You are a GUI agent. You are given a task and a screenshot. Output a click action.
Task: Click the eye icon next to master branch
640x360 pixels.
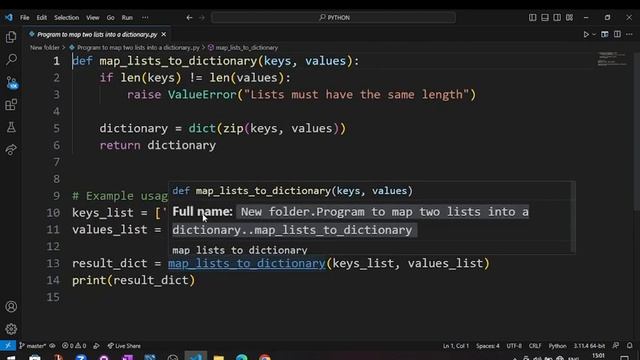(52, 346)
